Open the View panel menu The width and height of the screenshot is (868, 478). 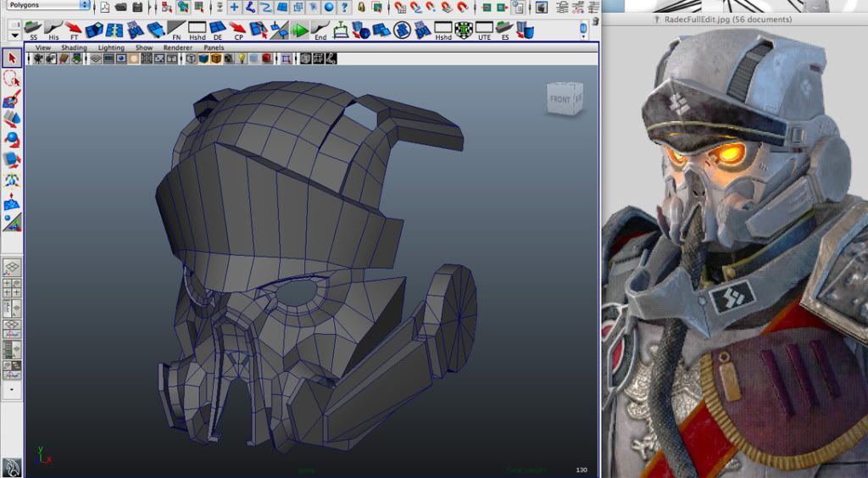coord(42,47)
